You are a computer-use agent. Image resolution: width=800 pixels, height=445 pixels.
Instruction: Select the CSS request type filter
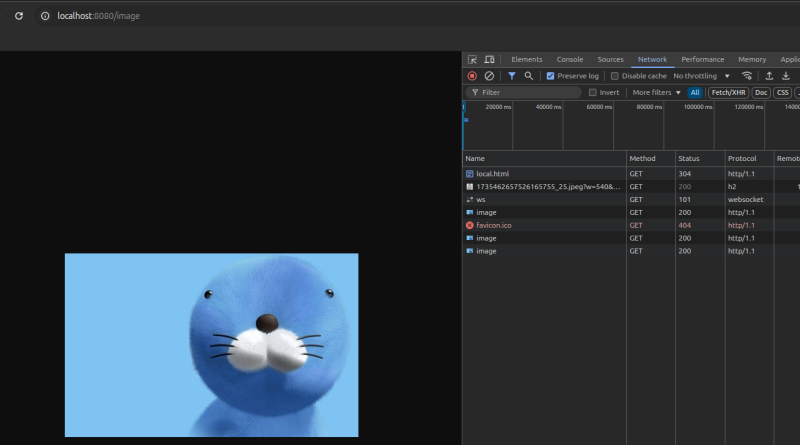(x=783, y=93)
